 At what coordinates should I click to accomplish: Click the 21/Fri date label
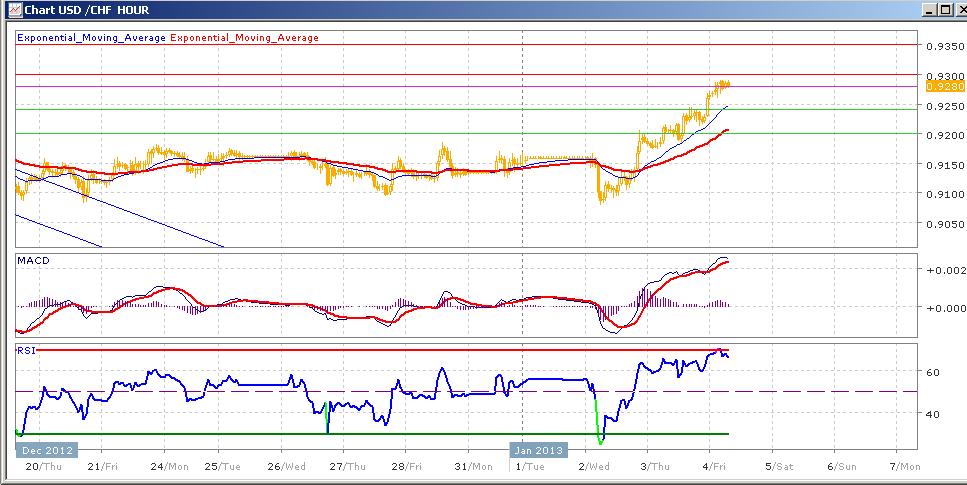(x=103, y=466)
